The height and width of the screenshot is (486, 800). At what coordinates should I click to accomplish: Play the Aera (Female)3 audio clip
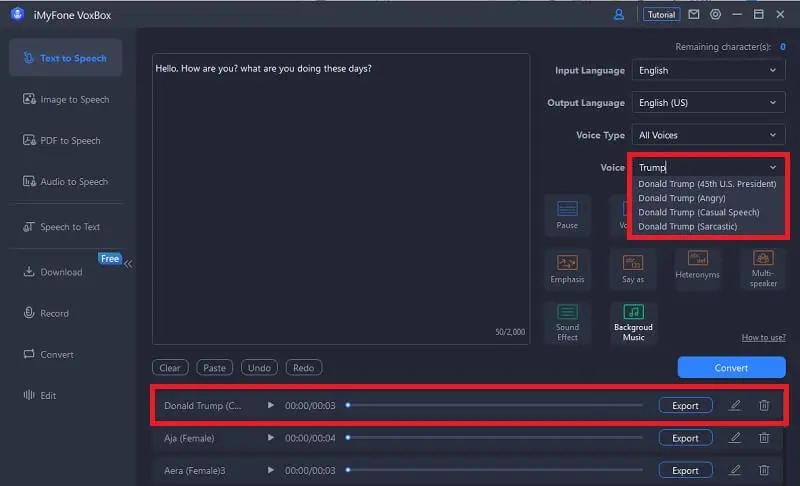(270, 470)
